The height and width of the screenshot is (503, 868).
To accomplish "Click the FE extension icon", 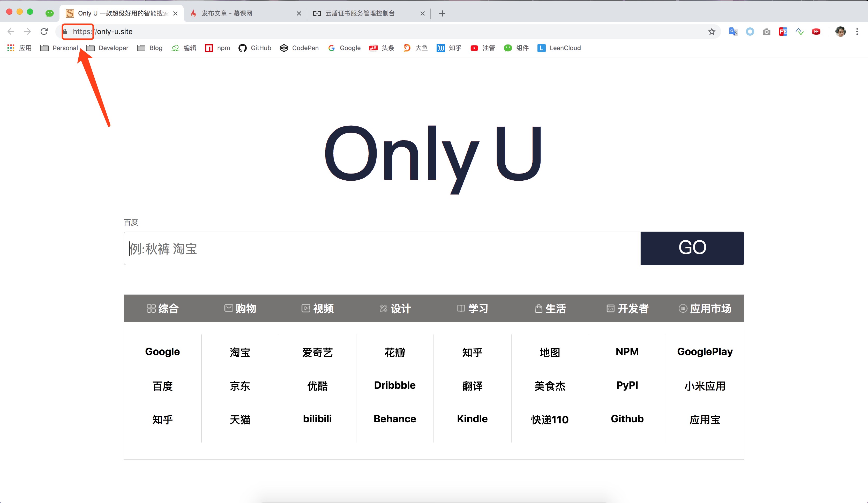I will pyautogui.click(x=783, y=32).
